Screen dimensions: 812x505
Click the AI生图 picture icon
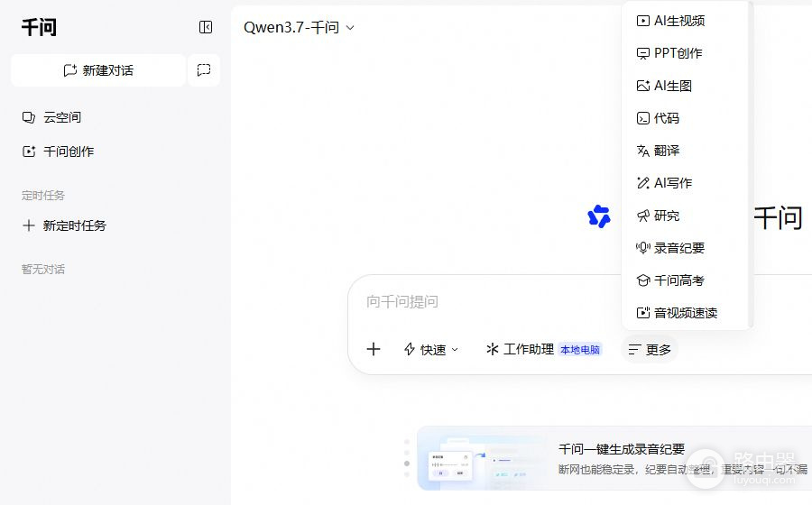[x=642, y=86]
